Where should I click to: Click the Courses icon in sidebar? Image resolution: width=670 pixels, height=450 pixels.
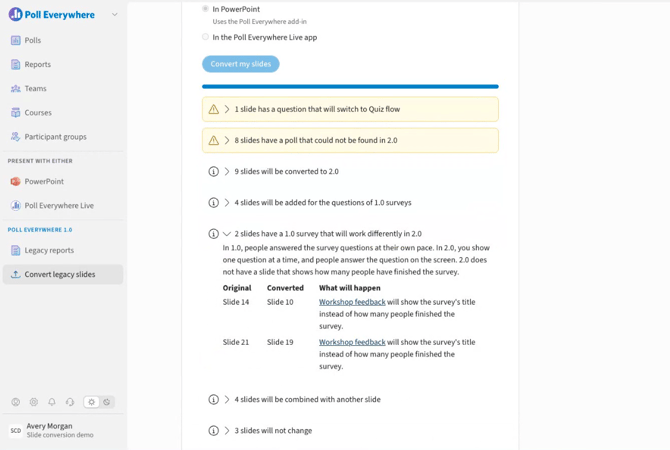[x=15, y=113]
